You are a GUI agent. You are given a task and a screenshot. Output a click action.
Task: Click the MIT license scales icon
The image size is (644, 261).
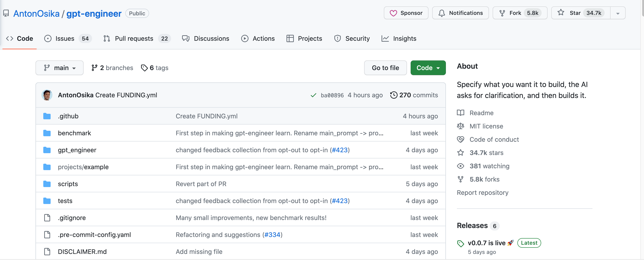pyautogui.click(x=461, y=126)
